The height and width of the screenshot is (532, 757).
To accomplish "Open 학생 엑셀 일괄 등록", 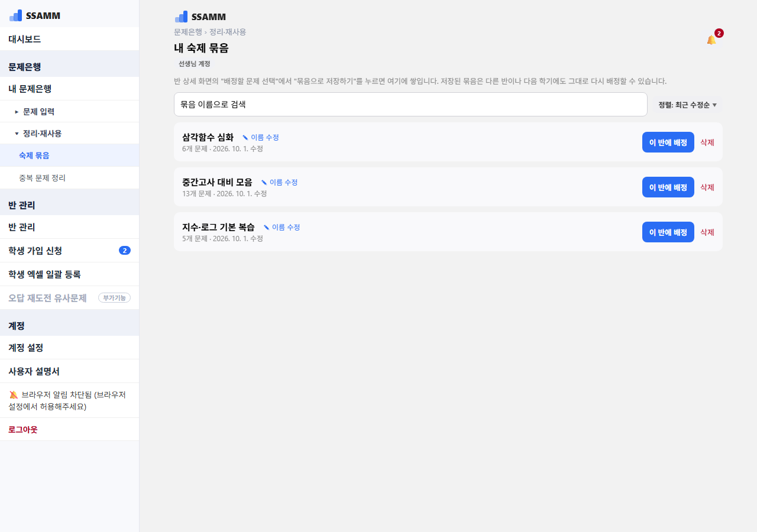I will [69, 274].
